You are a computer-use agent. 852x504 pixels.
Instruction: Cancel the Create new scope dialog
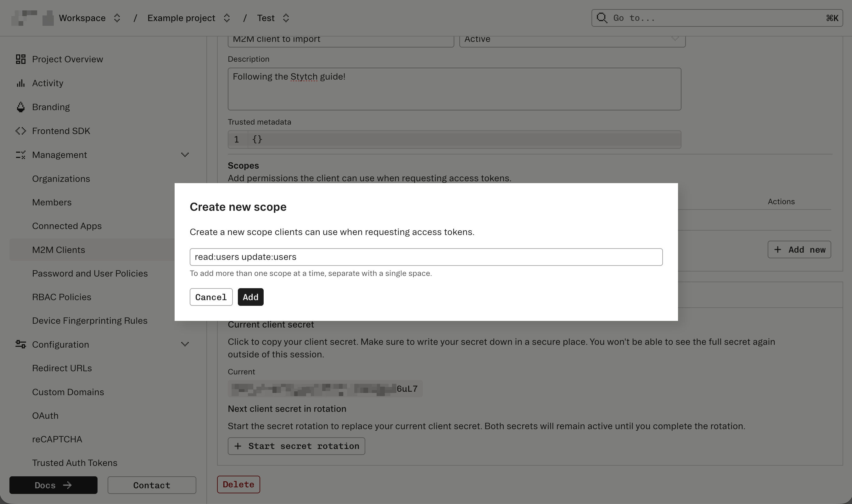(x=211, y=297)
